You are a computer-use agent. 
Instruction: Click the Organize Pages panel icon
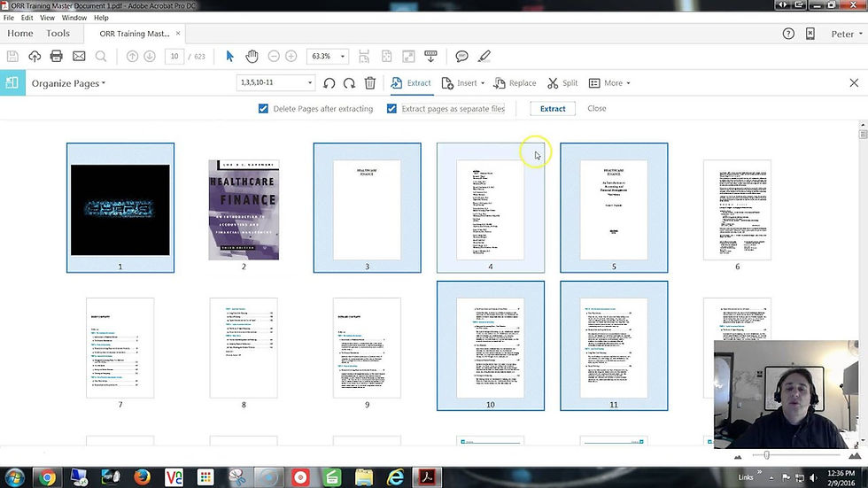pyautogui.click(x=12, y=83)
